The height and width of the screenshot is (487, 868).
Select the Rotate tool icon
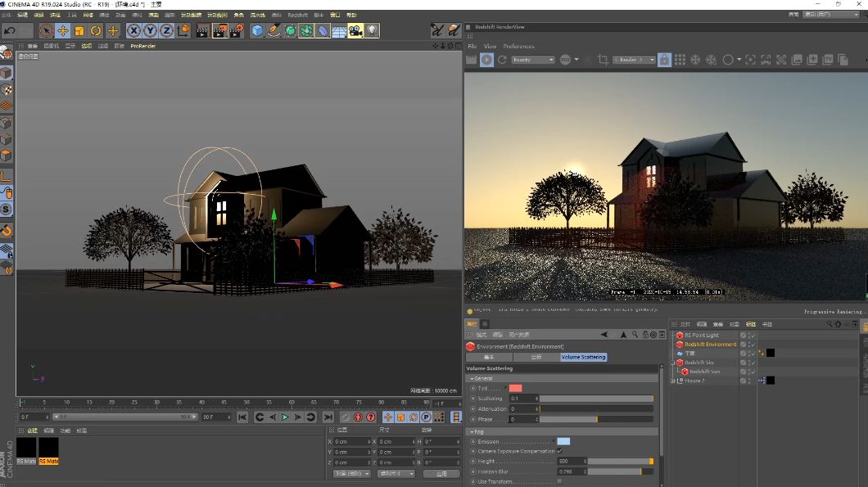pos(96,31)
